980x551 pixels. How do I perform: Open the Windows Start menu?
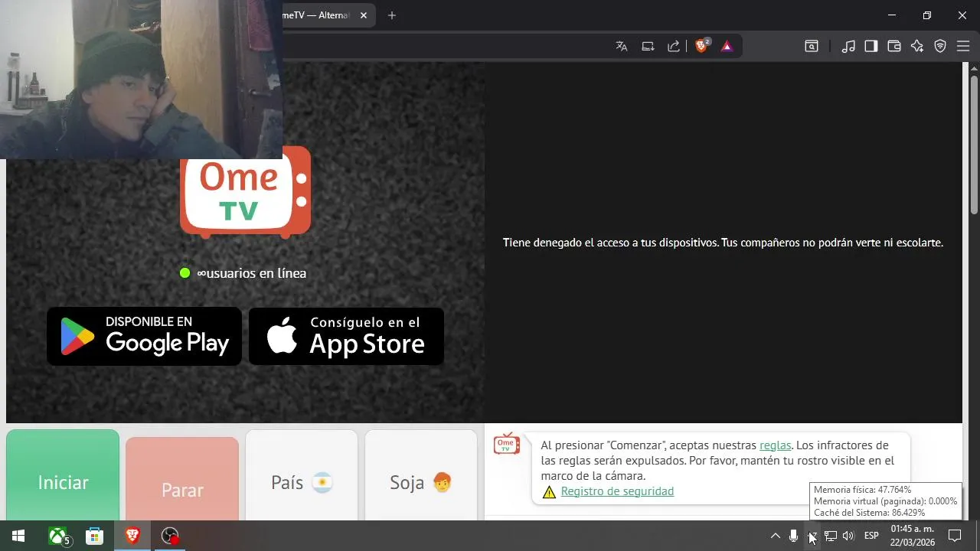pyautogui.click(x=18, y=536)
